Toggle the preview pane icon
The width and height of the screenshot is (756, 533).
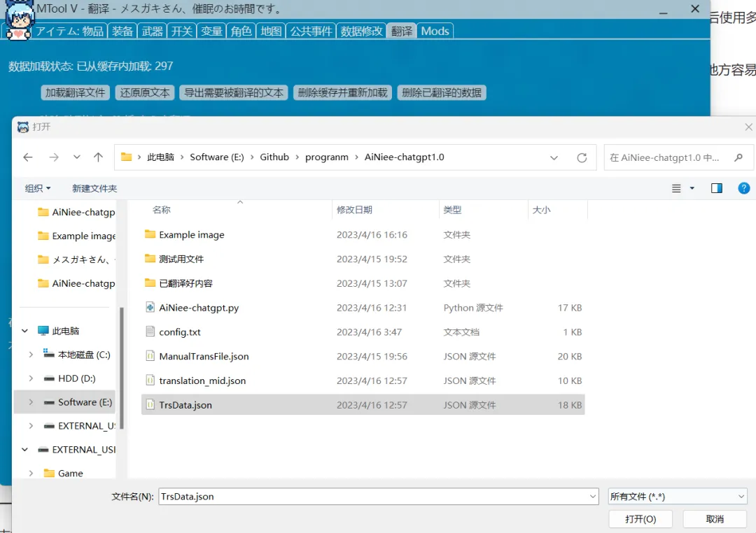click(716, 188)
